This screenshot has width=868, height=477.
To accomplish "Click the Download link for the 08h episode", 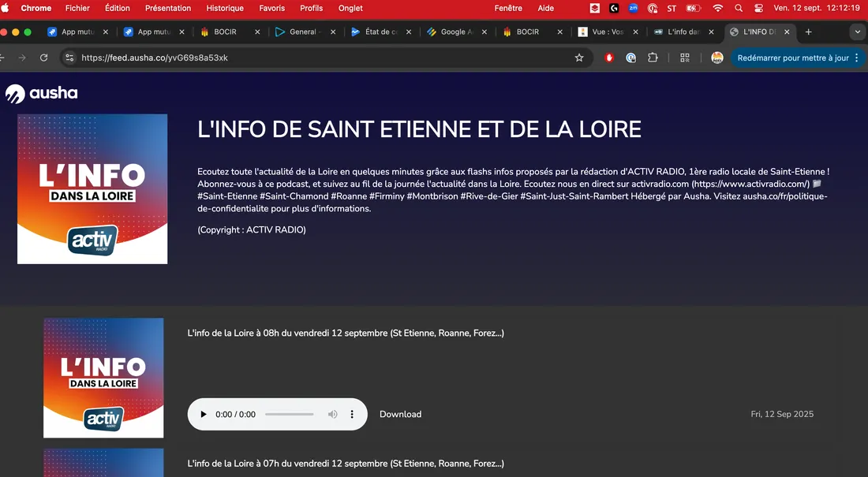I will pos(400,413).
